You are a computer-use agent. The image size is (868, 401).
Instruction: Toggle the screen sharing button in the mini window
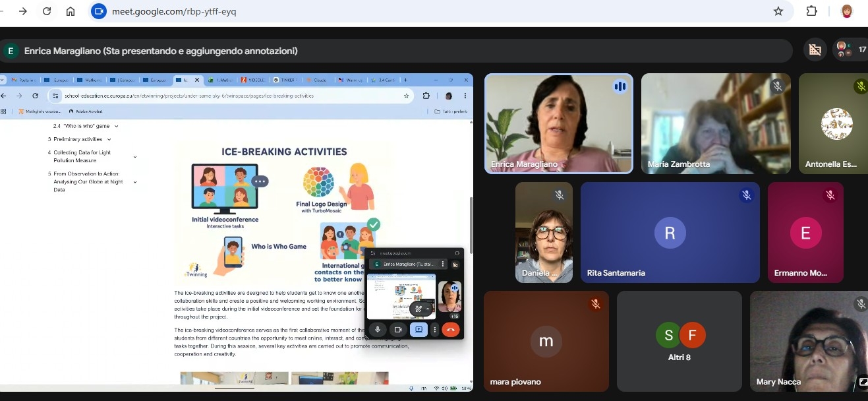[x=418, y=329]
